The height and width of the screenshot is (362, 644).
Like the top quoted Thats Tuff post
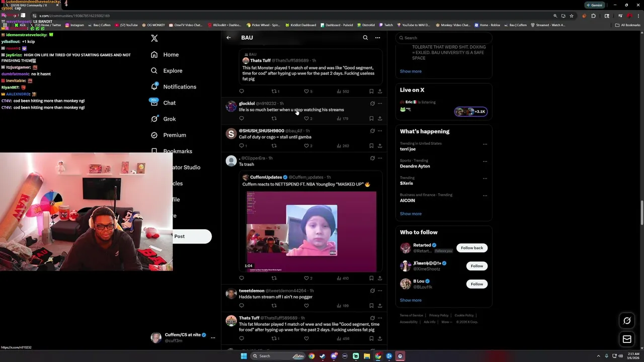(306, 92)
